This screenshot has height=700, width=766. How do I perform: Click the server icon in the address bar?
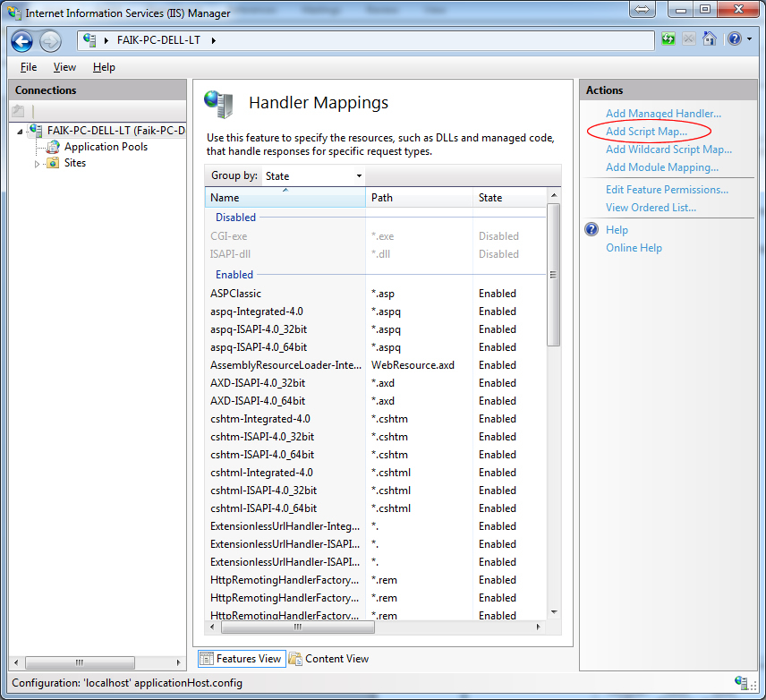[89, 40]
